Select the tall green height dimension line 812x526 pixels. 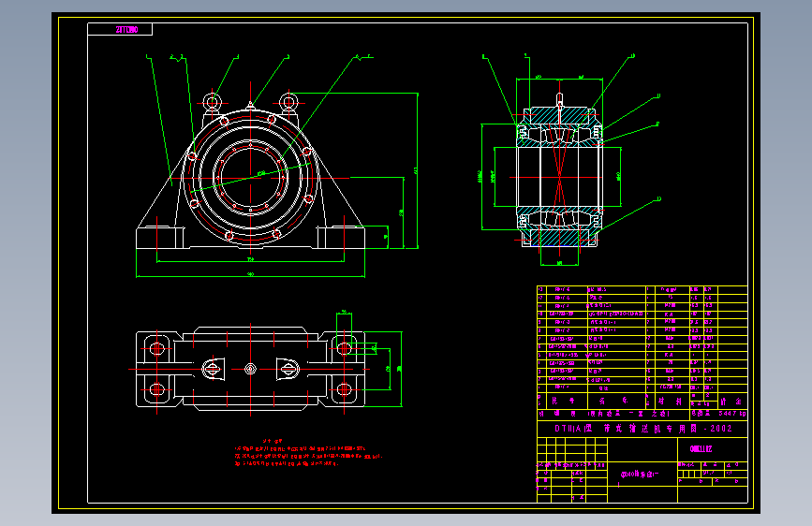(x=418, y=171)
